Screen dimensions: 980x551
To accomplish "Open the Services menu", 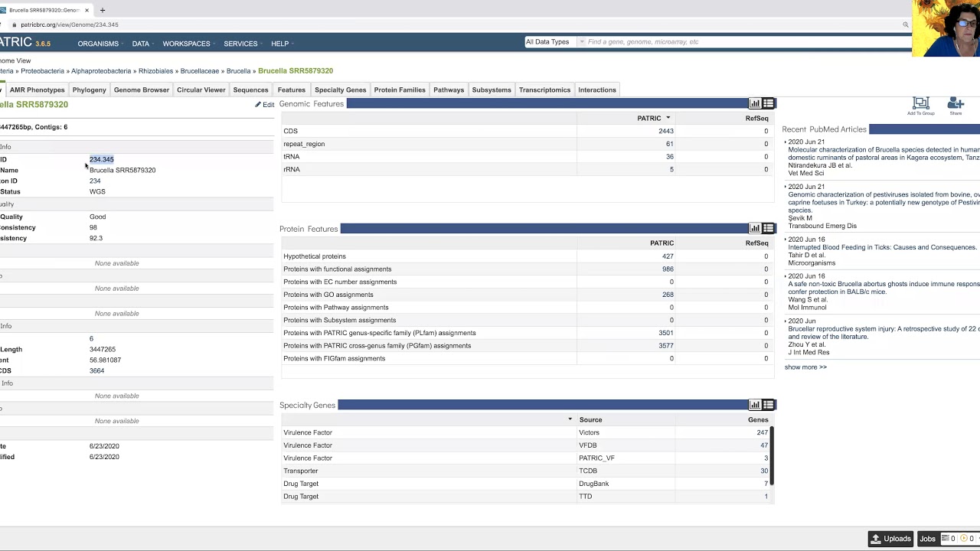I will pos(243,44).
